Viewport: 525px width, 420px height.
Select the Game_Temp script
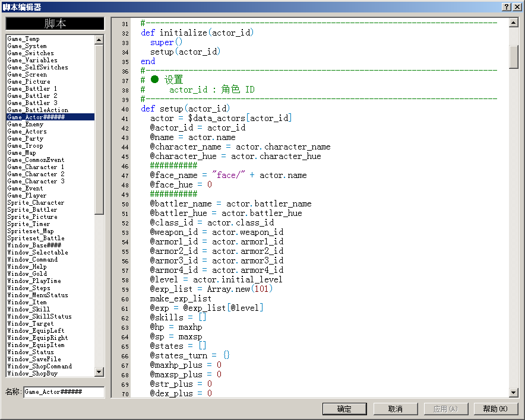click(50, 39)
